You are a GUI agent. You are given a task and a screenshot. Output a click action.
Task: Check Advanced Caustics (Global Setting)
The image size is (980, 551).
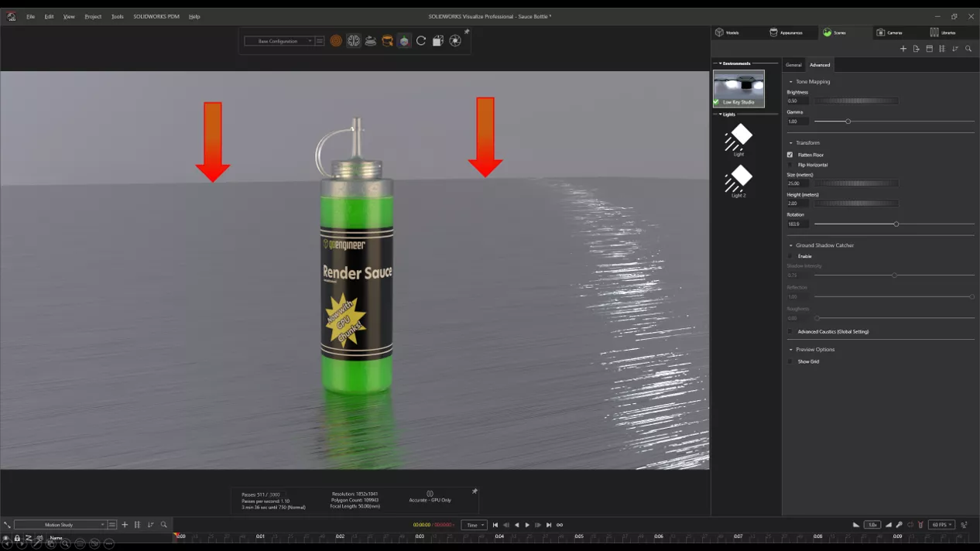(x=790, y=331)
